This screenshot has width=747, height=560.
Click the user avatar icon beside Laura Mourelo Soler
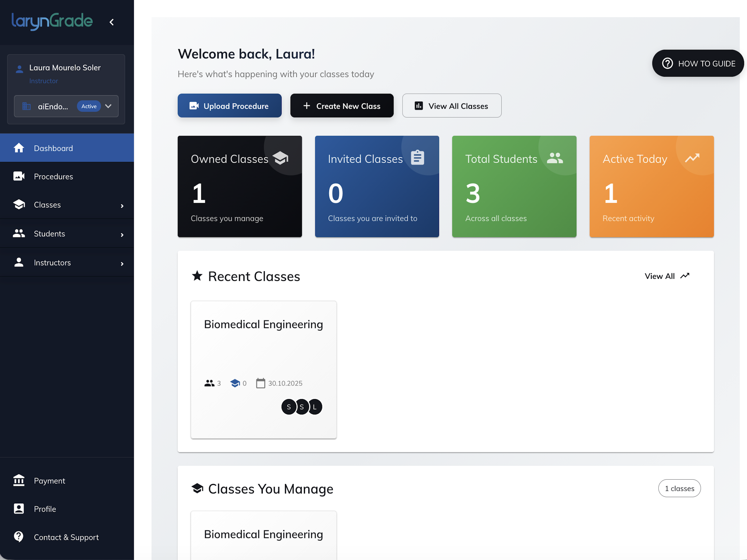[19, 69]
